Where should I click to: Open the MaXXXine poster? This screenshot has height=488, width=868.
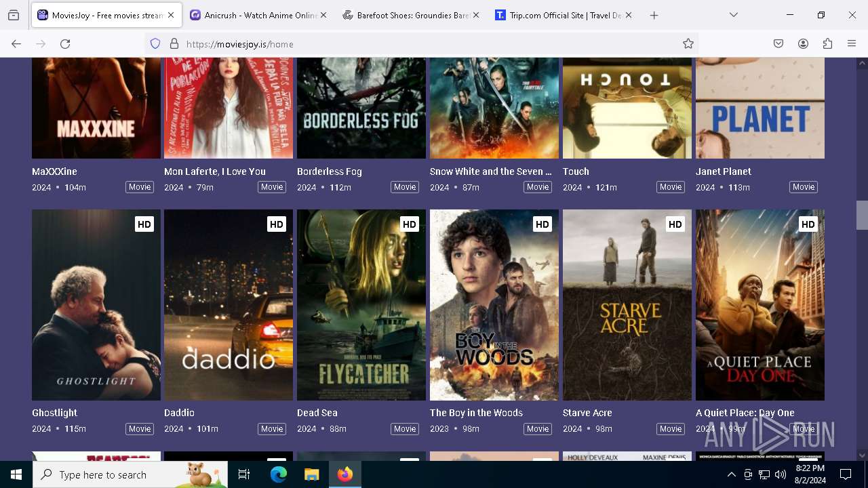pos(96,108)
